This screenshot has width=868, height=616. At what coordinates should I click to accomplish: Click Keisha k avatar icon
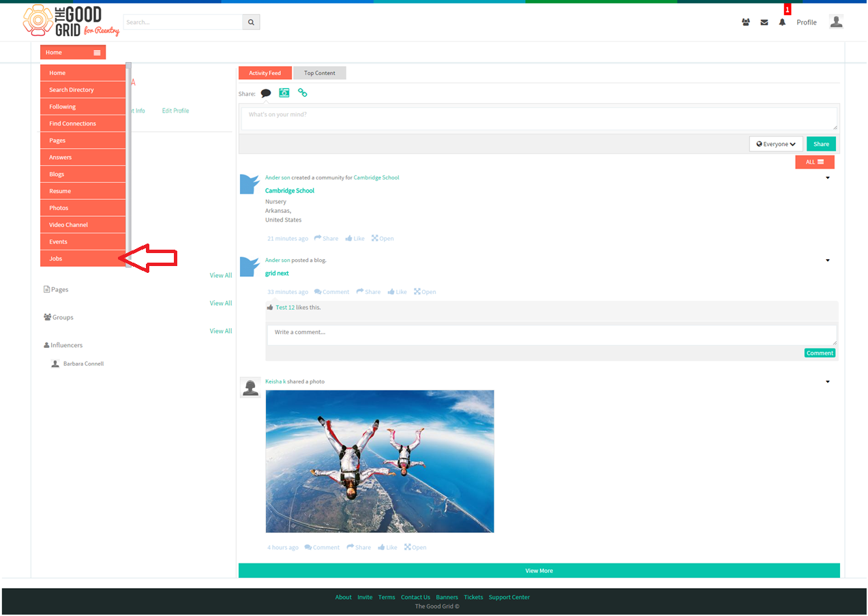click(x=250, y=387)
